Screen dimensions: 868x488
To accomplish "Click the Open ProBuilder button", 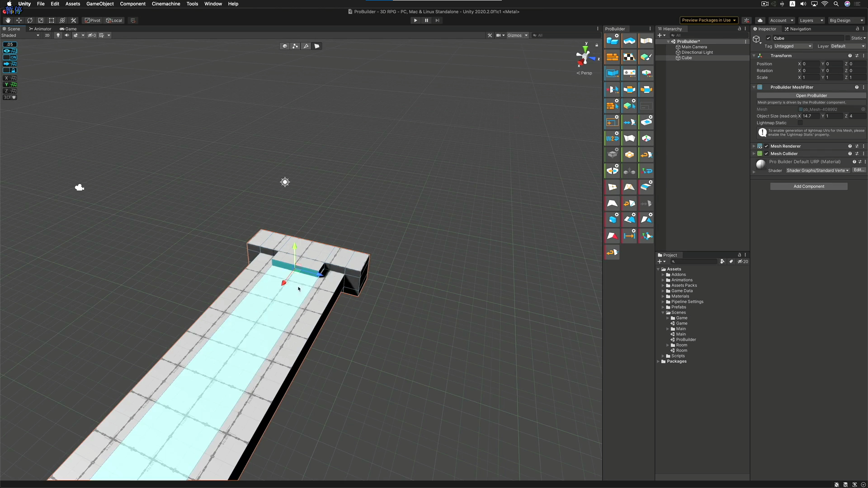I will point(811,95).
